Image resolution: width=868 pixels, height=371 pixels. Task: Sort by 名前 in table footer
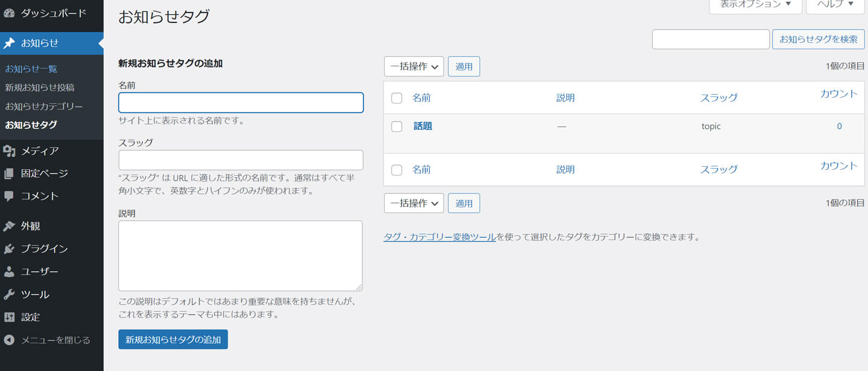421,169
